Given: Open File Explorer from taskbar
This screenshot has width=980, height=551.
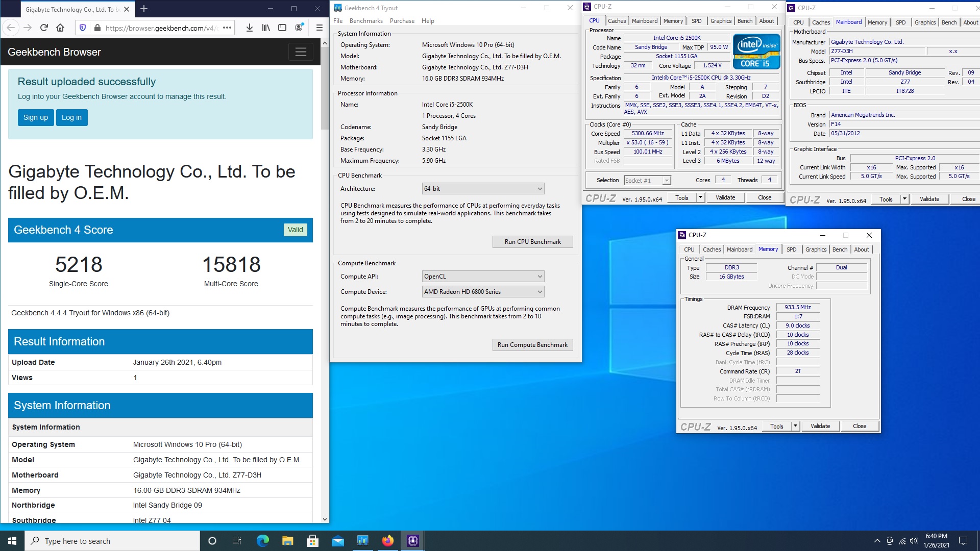Looking at the screenshot, I should tap(287, 541).
